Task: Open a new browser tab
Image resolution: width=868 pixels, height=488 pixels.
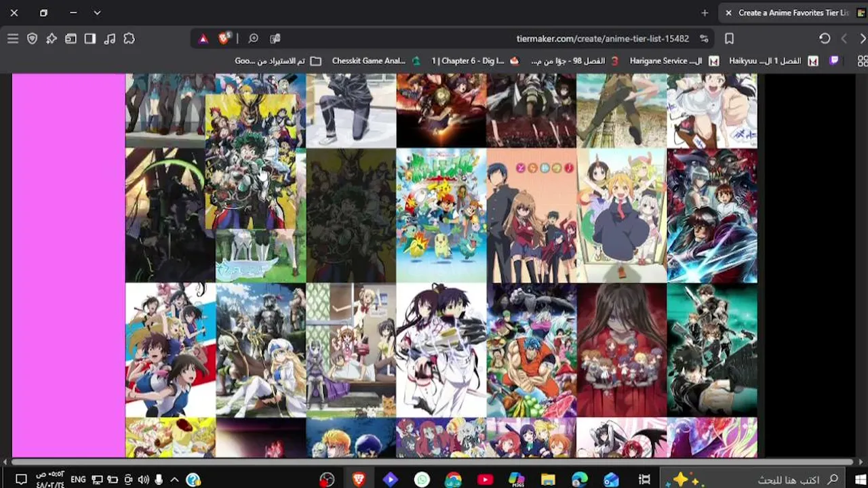Action: [x=705, y=13]
